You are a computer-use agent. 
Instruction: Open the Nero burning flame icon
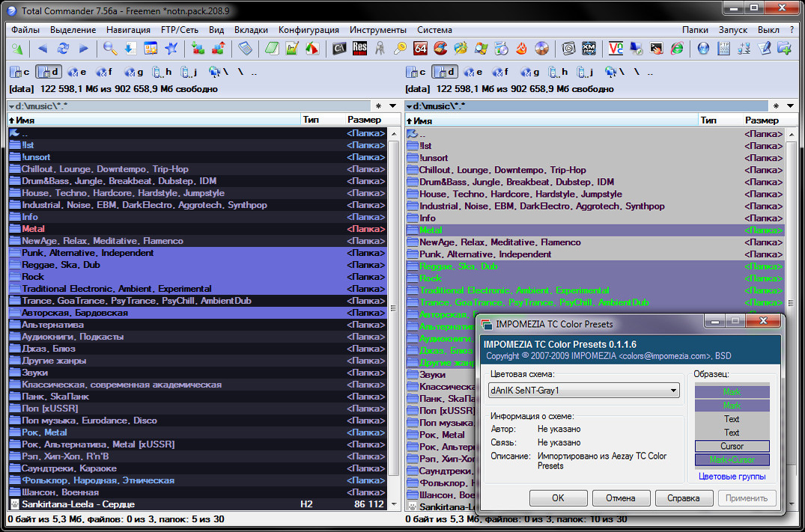(x=522, y=49)
